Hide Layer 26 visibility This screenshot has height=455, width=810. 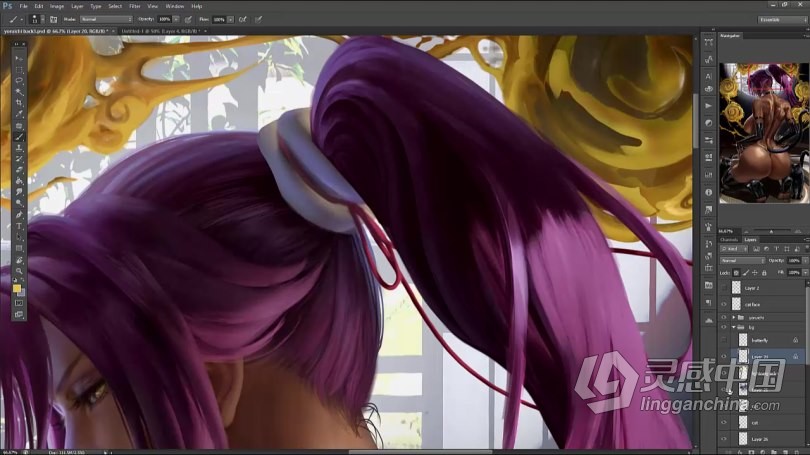[724, 439]
